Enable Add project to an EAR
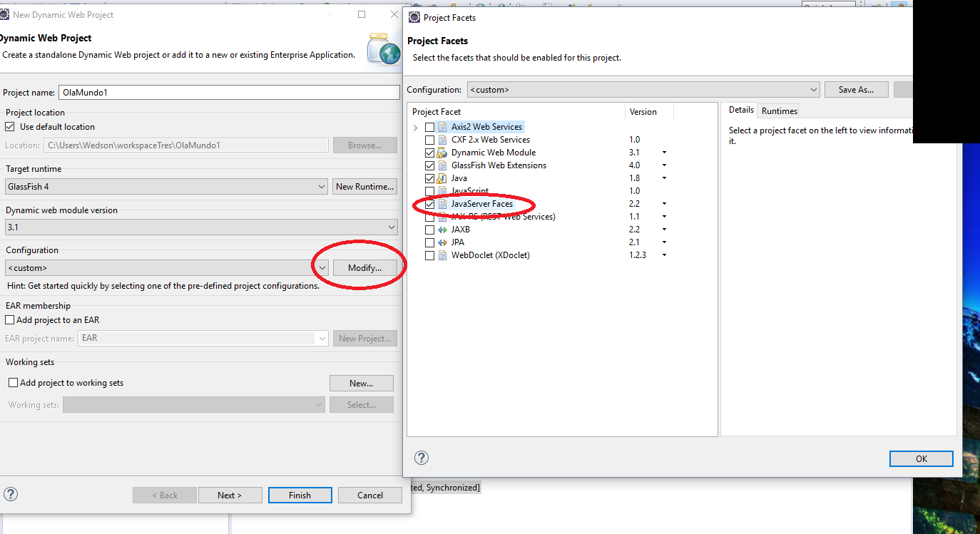980x534 pixels. [10, 320]
